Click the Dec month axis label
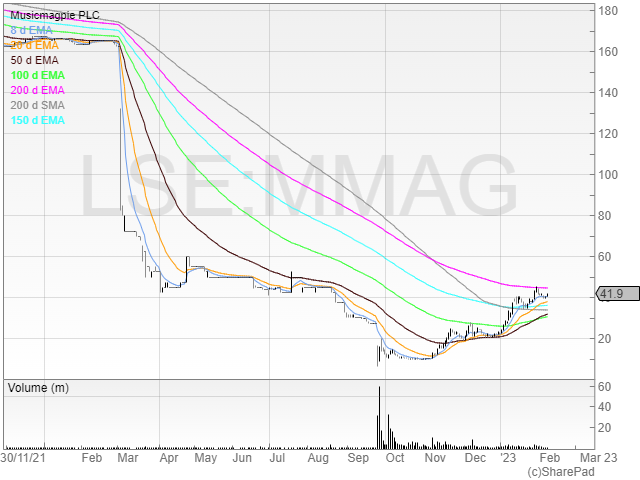Image resolution: width=640 pixels, height=480 pixels. click(475, 458)
